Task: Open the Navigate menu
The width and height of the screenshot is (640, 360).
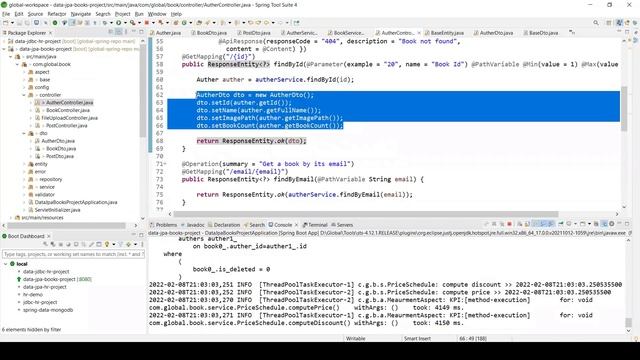Action: [81, 14]
